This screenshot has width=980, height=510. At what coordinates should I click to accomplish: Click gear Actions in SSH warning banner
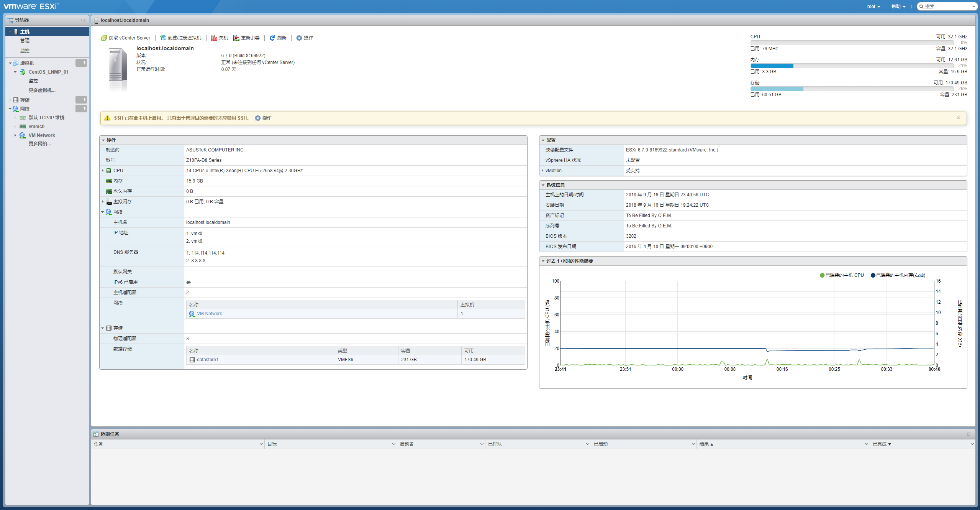coord(258,118)
